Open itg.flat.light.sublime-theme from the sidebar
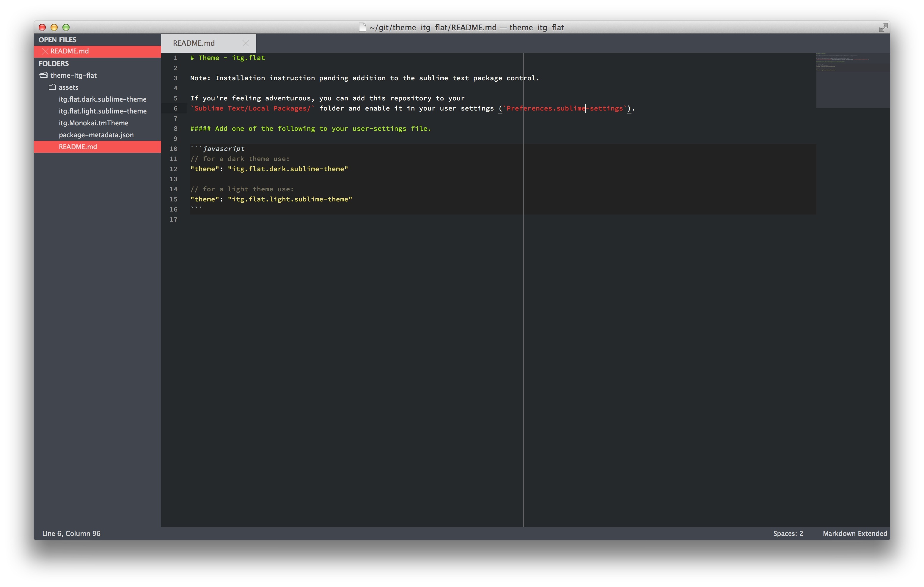Screen dimensions: 924x587 pos(103,111)
